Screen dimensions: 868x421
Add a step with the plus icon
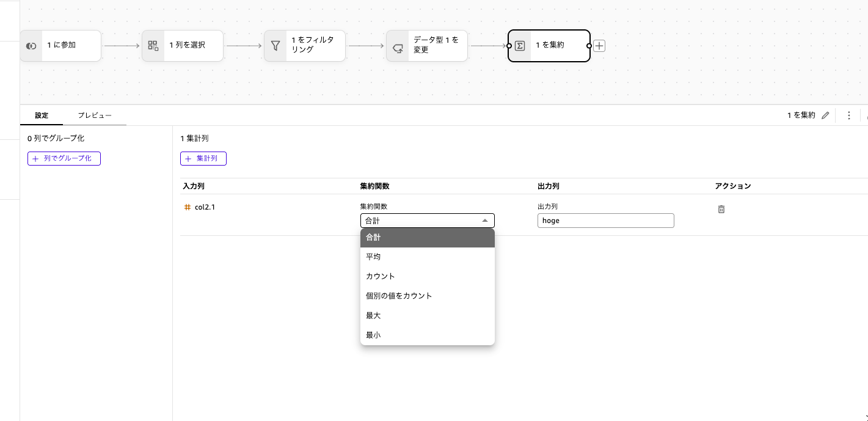tap(599, 46)
